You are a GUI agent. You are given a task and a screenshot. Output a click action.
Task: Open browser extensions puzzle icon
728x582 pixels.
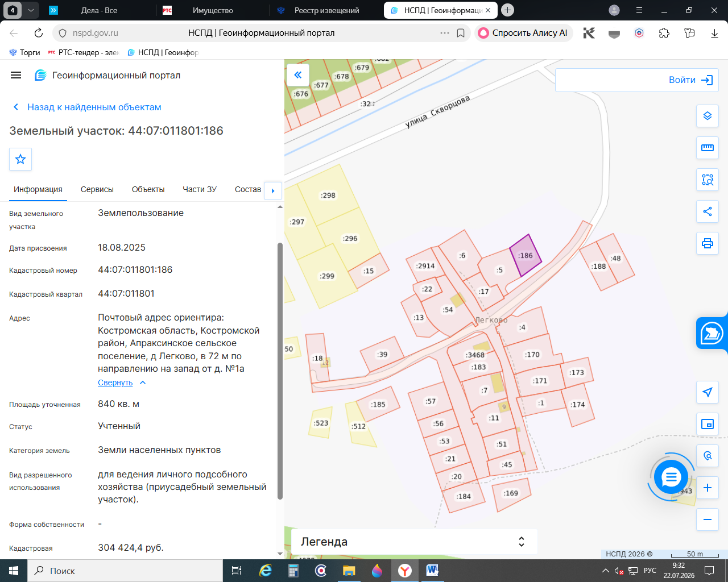pos(664,33)
